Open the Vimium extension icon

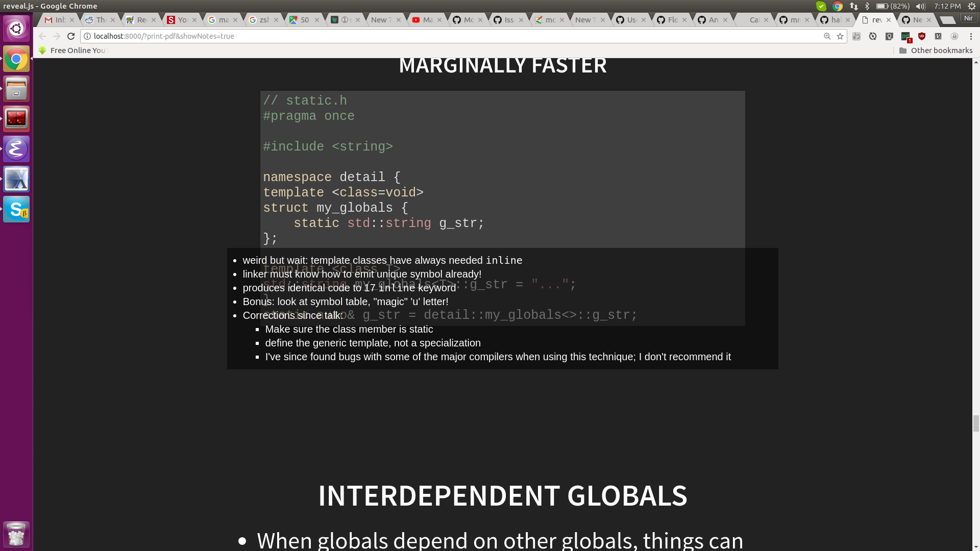(938, 36)
